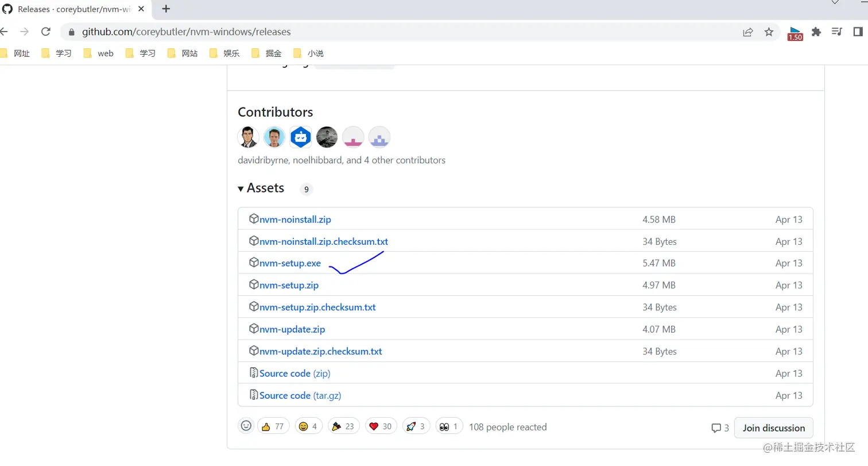This screenshot has width=868, height=466.
Task: Open the second contributor avatar
Action: pos(274,137)
